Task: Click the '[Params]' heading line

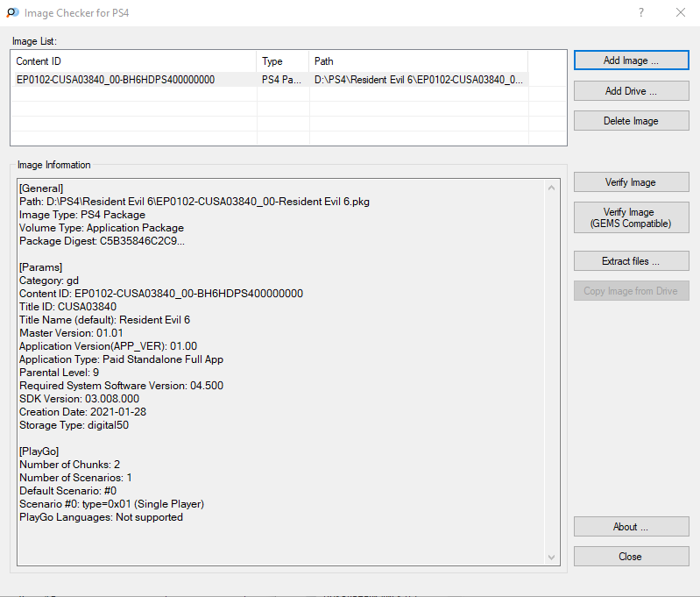Action: [40, 267]
